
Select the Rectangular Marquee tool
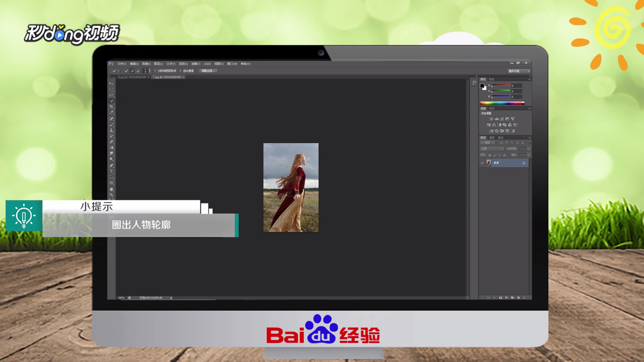coord(112,89)
